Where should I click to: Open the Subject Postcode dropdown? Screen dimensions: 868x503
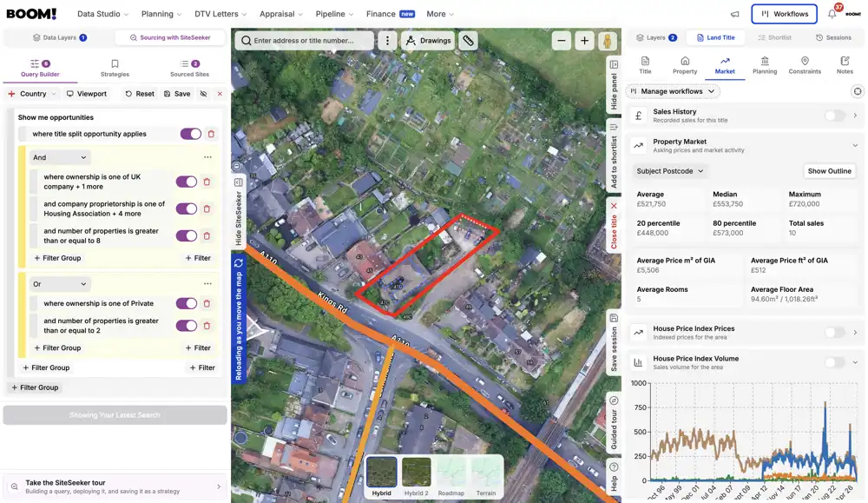point(670,171)
